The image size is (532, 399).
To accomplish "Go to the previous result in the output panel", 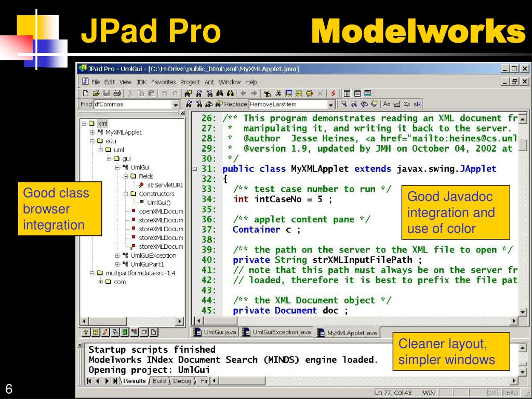I will tap(98, 381).
